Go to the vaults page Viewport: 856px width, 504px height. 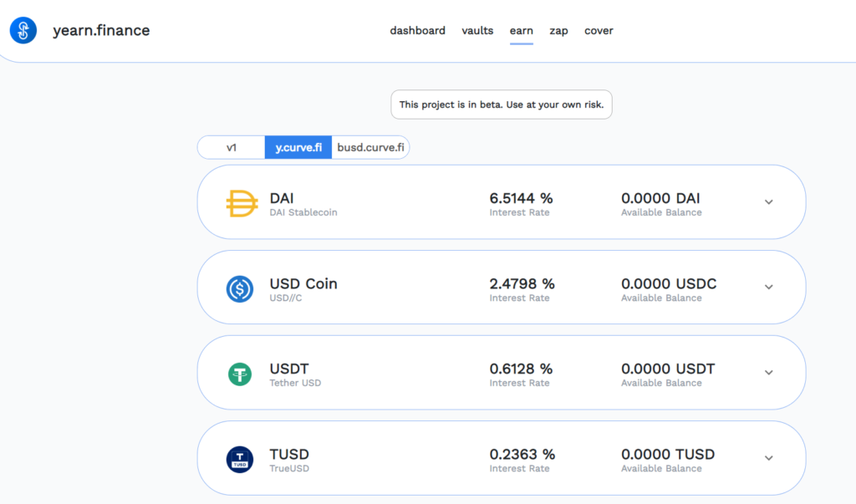[477, 31]
